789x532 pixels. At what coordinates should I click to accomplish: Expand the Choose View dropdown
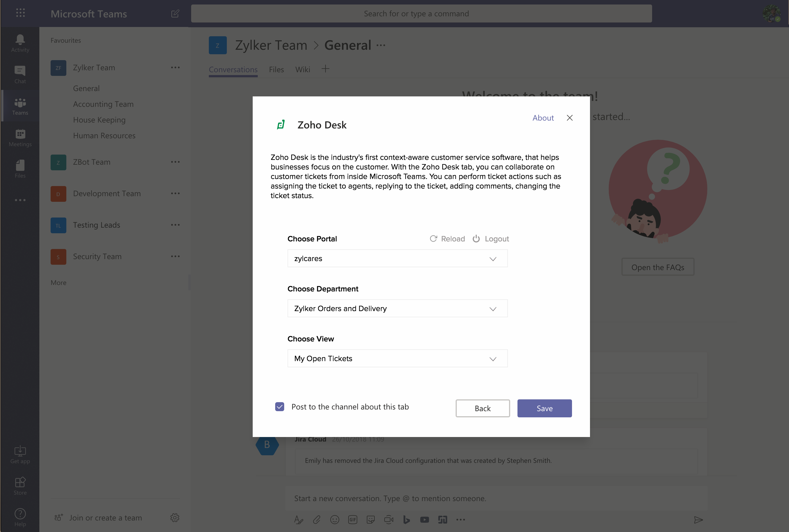(397, 359)
